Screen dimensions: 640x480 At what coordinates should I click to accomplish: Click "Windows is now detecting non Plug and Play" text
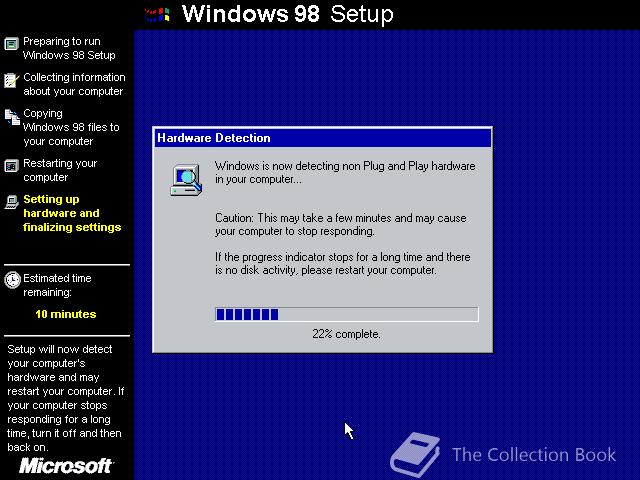coord(345,173)
